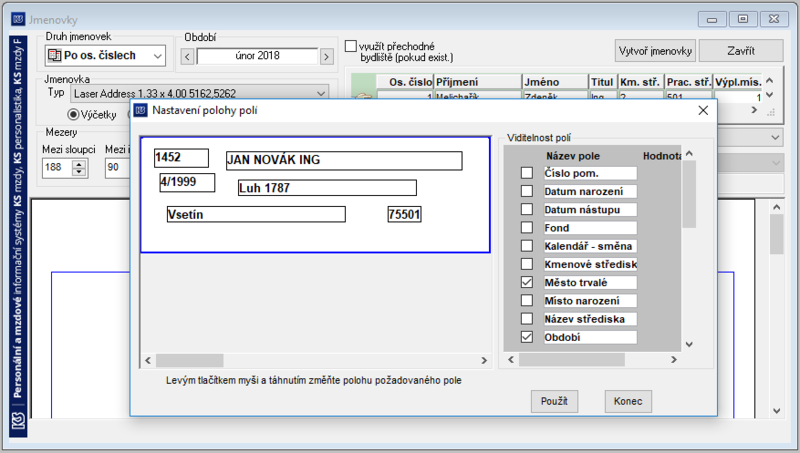This screenshot has width=800, height=453.
Task: Select the JAN NOVÁK ING field box
Action: 344,160
